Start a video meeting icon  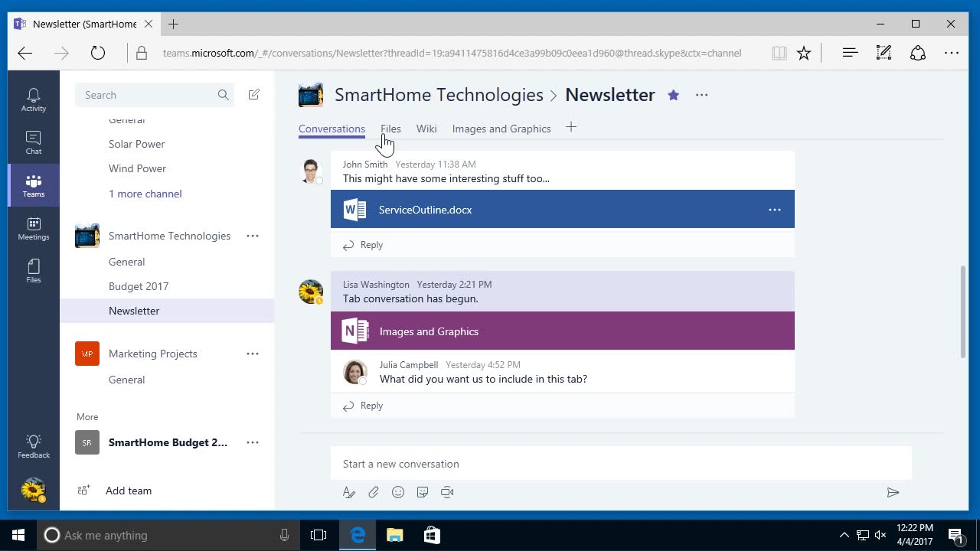tap(447, 492)
